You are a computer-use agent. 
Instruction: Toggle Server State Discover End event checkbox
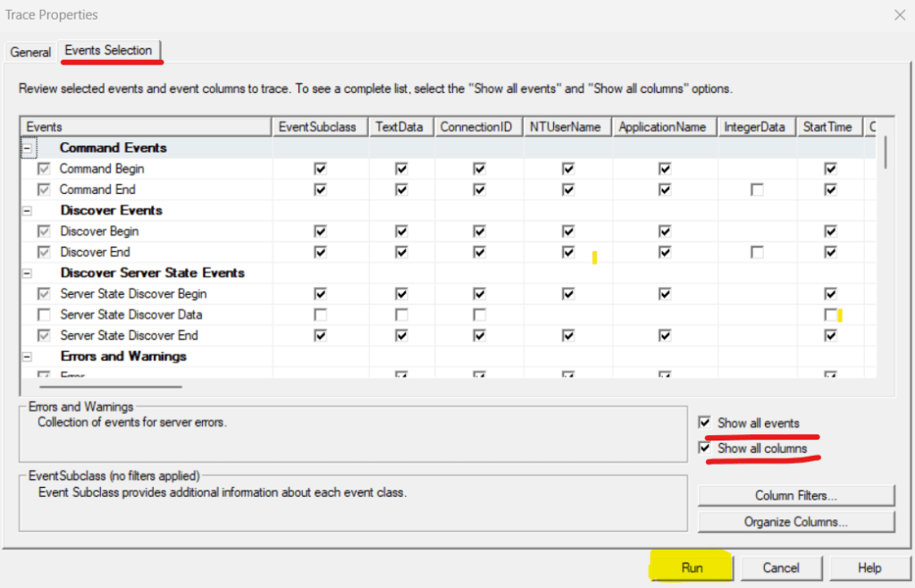[44, 335]
